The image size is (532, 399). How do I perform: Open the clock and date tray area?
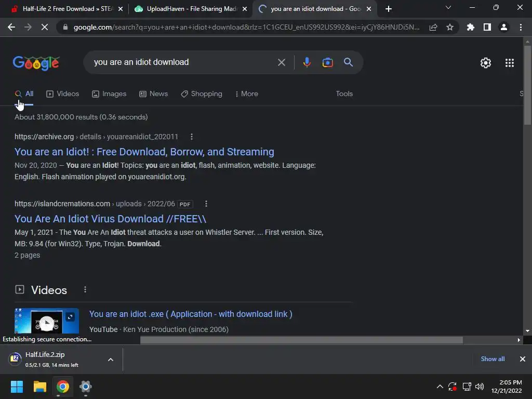pos(507,387)
